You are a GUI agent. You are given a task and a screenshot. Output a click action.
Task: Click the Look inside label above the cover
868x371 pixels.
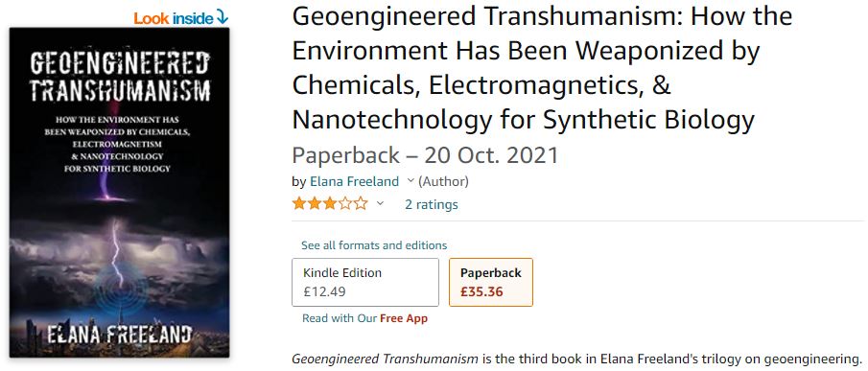tap(174, 18)
